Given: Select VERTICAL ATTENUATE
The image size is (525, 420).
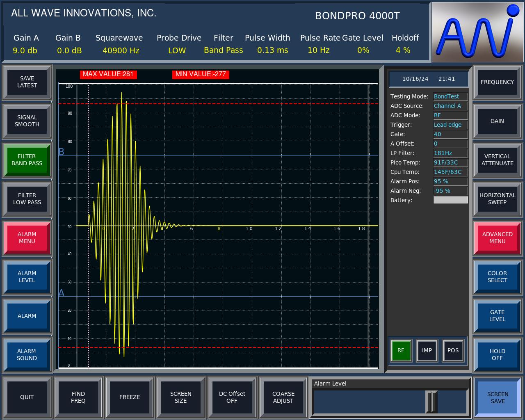Looking at the screenshot, I should tap(498, 160).
